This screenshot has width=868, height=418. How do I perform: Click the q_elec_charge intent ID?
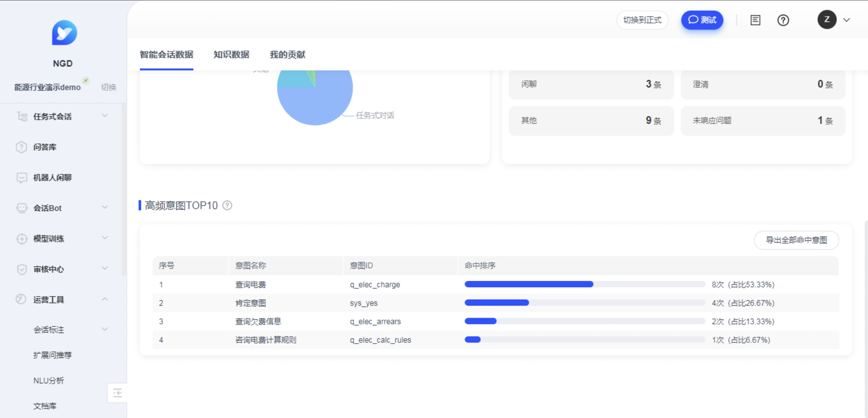pyautogui.click(x=375, y=285)
